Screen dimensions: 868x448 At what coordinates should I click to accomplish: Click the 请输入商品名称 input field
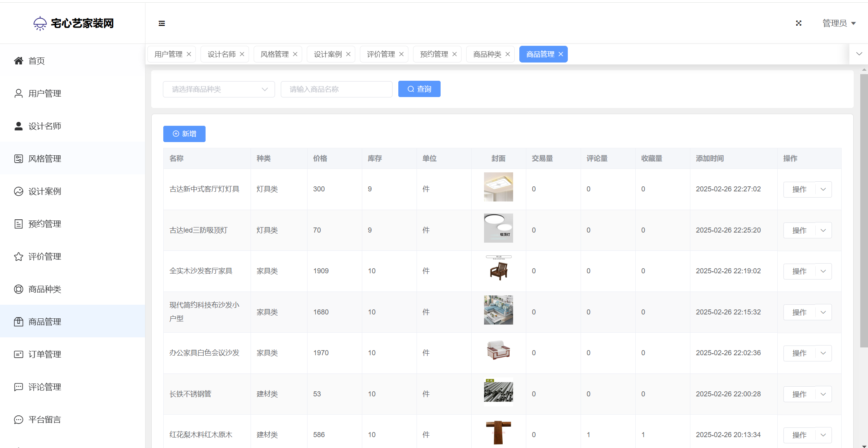coord(336,89)
